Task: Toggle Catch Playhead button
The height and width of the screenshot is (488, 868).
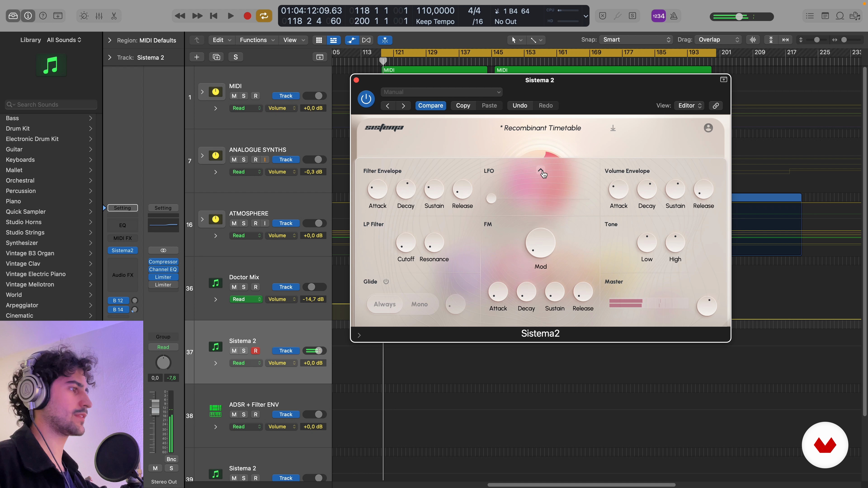Action: coord(385,40)
